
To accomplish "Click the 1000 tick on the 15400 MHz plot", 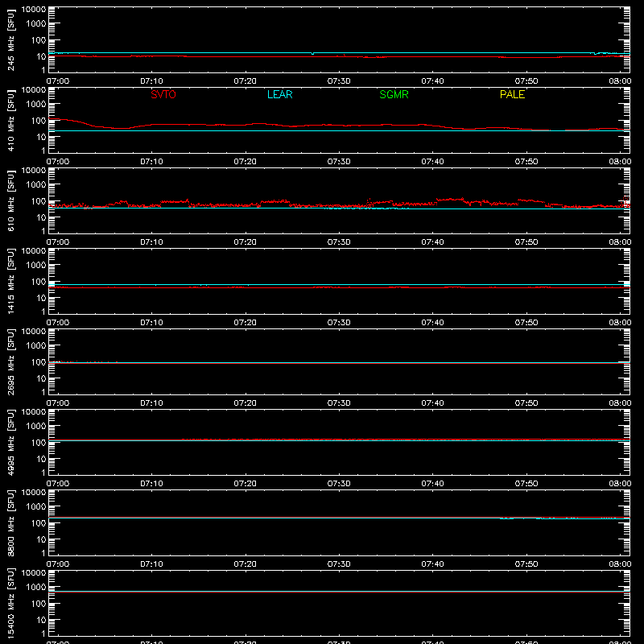I will (36, 588).
